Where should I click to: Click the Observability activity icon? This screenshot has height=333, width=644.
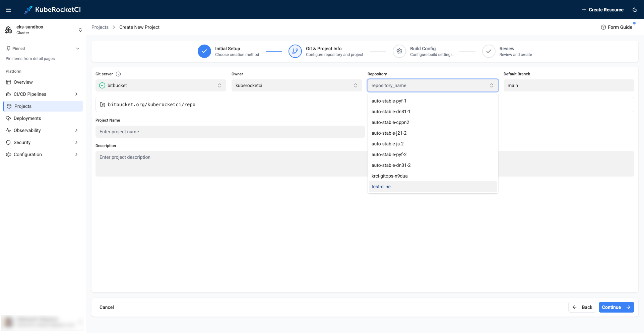[8, 130]
